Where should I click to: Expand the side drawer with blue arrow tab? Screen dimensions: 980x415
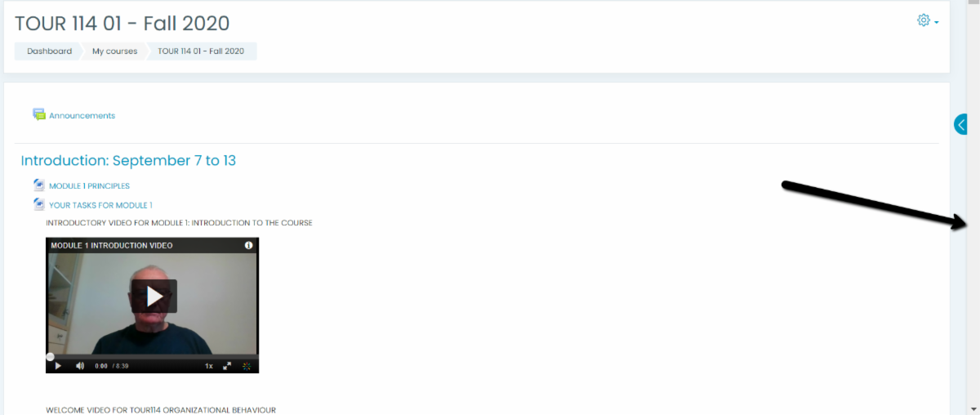960,124
